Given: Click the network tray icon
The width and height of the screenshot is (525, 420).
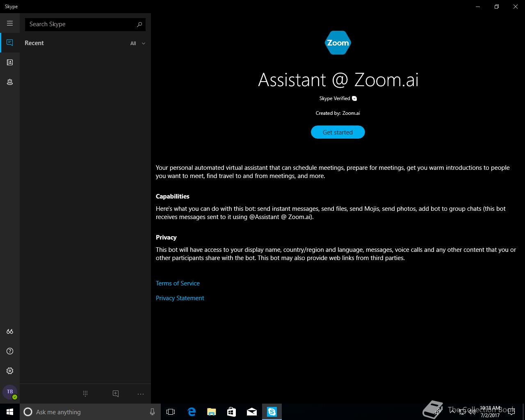Looking at the screenshot, I should pyautogui.click(x=462, y=412).
